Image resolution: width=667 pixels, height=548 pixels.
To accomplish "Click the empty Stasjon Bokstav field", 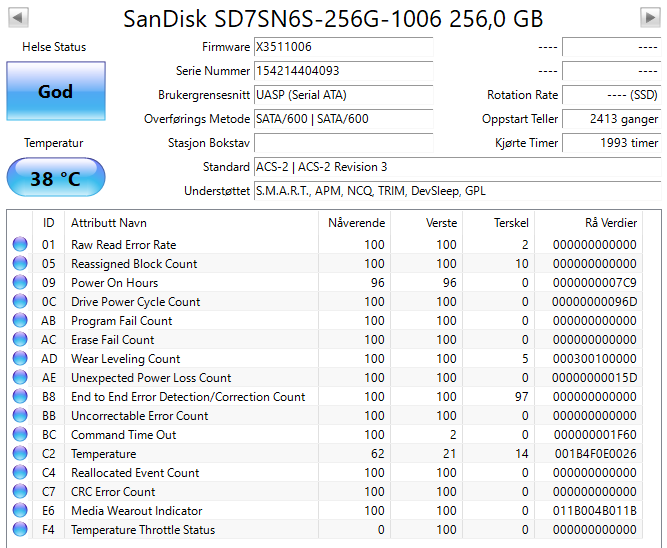I will (x=343, y=143).
